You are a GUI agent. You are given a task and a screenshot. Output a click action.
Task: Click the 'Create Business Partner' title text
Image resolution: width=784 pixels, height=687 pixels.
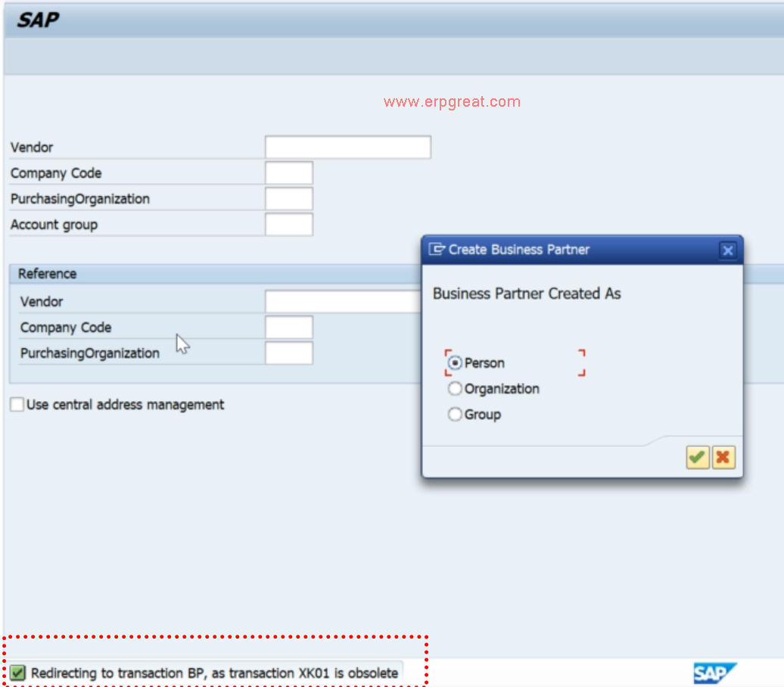point(519,250)
